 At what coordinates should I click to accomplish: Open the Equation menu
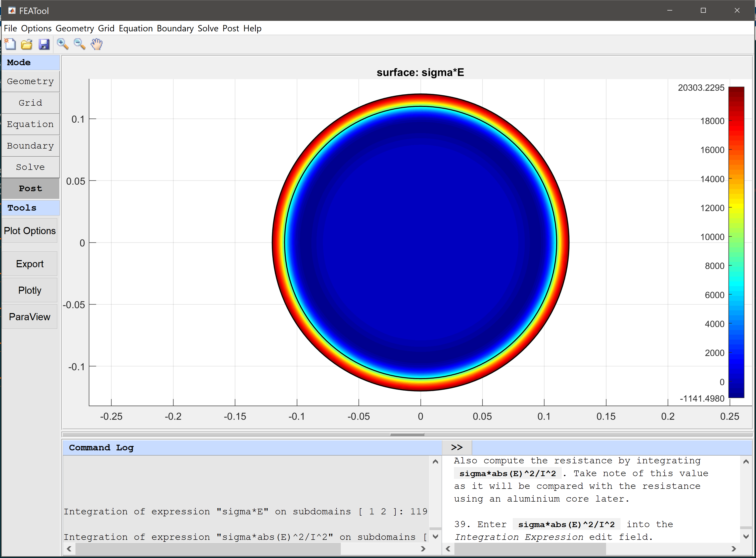coord(136,28)
